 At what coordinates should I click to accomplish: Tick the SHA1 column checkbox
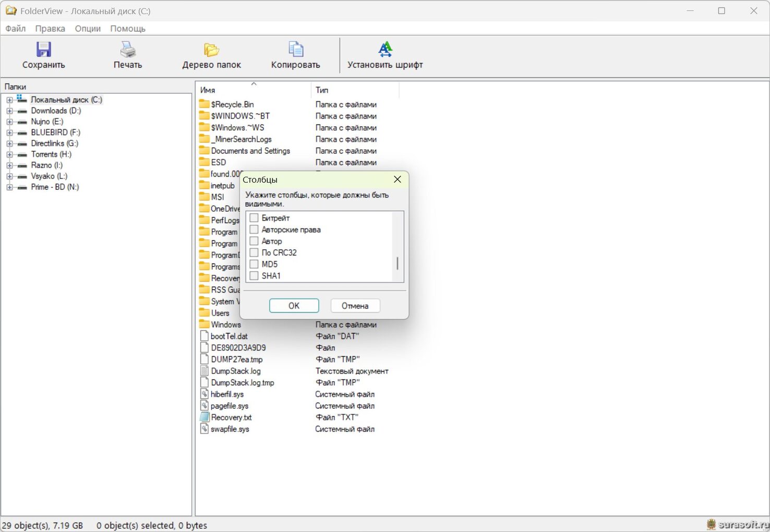(x=254, y=275)
